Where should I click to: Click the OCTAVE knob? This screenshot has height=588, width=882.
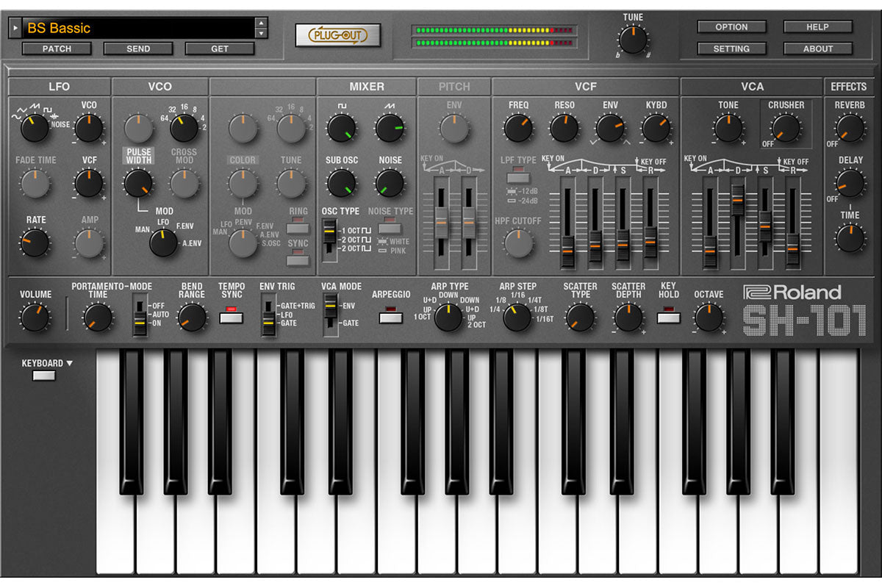pos(709,318)
